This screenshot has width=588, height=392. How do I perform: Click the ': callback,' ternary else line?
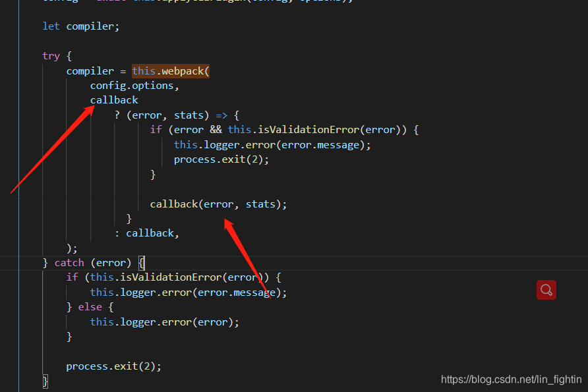click(x=146, y=233)
